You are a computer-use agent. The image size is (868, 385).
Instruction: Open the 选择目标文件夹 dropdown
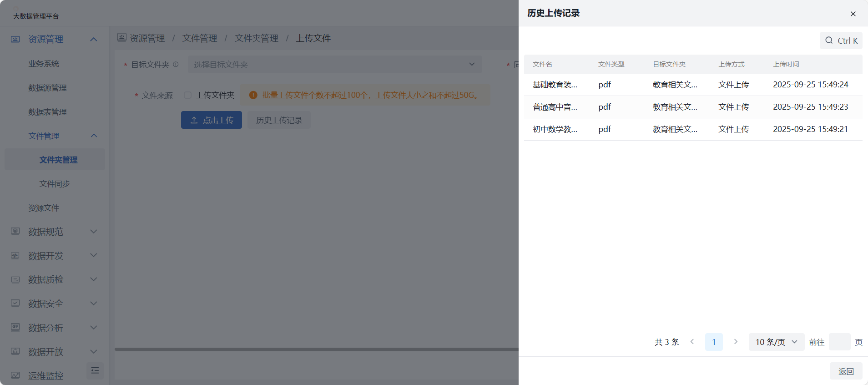click(335, 65)
